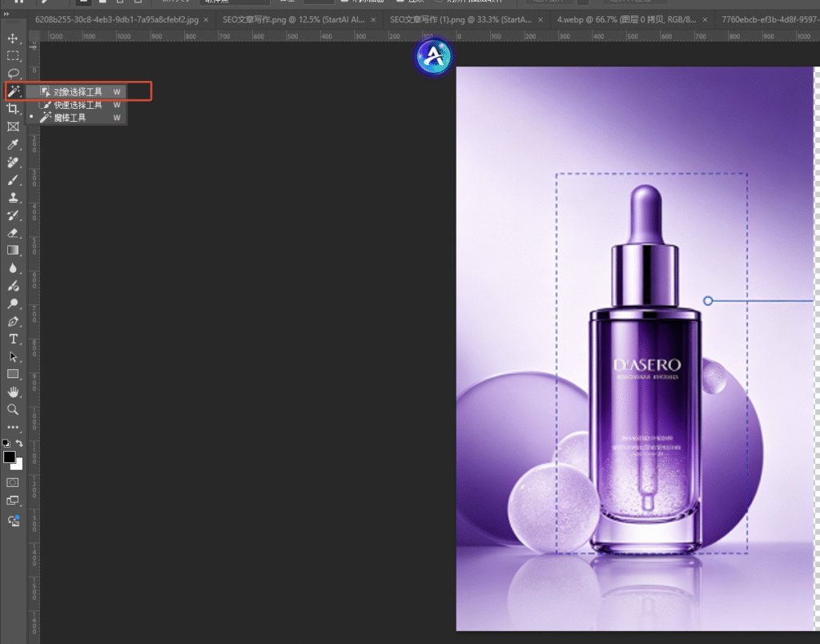Click the Magic Wand tool in the toolbar
Viewport: 820px width, 644px height.
13,91
